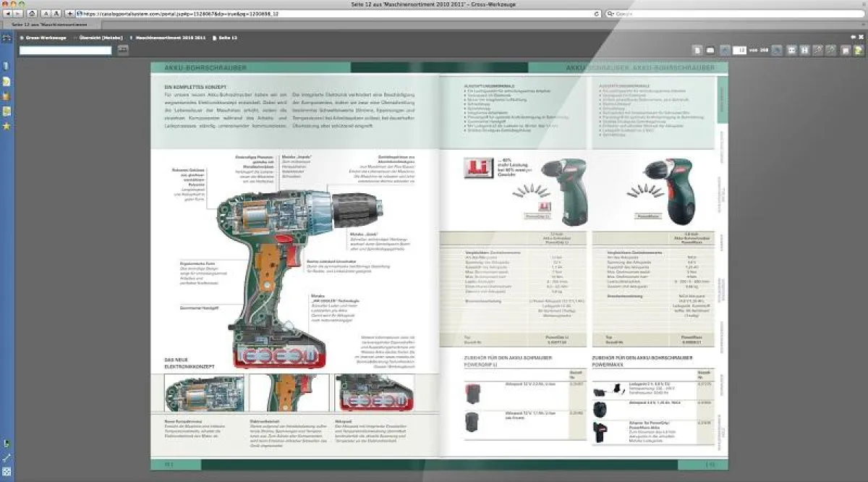Click the page number input field showing 12
This screenshot has height=482, width=868.
pos(739,50)
